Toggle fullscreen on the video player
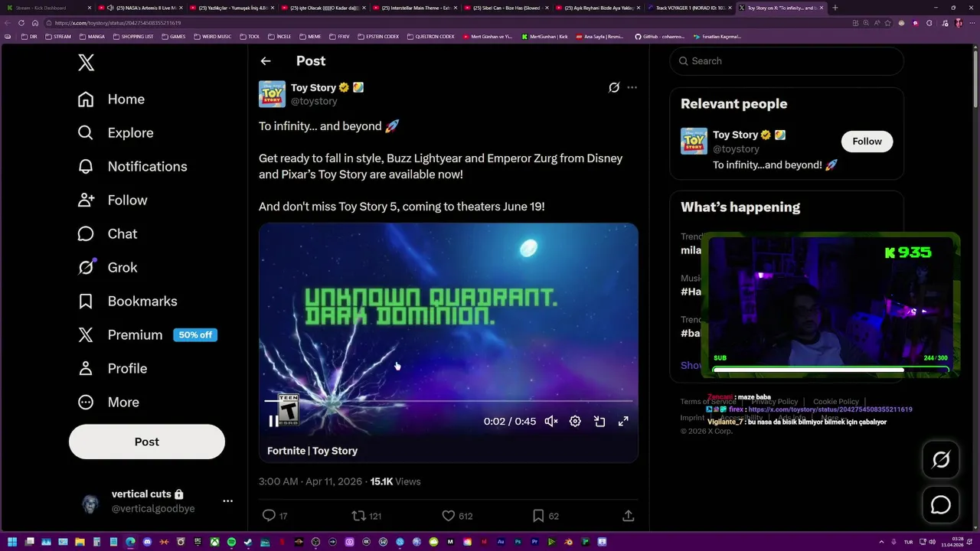 tap(623, 421)
